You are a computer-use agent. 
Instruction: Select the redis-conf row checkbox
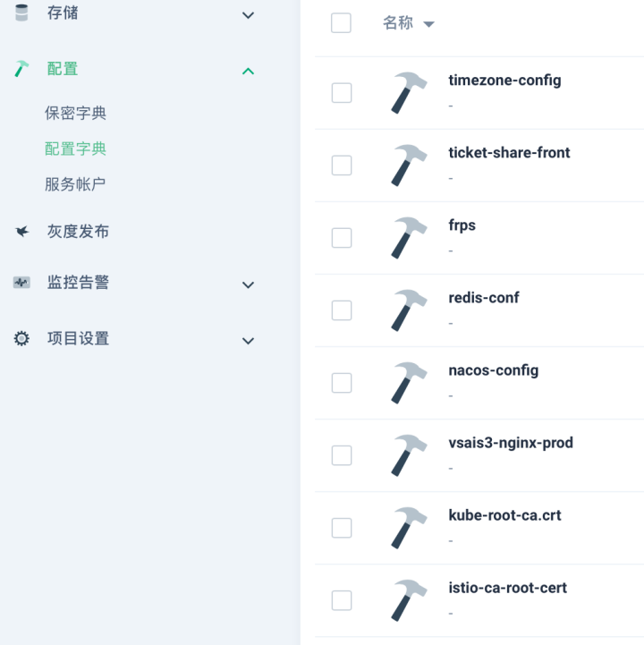click(x=342, y=310)
